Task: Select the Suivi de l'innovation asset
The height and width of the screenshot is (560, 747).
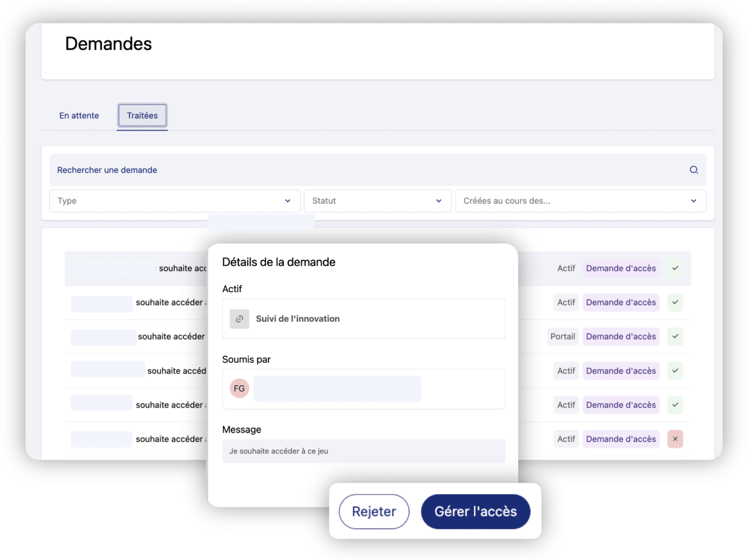Action: point(297,318)
